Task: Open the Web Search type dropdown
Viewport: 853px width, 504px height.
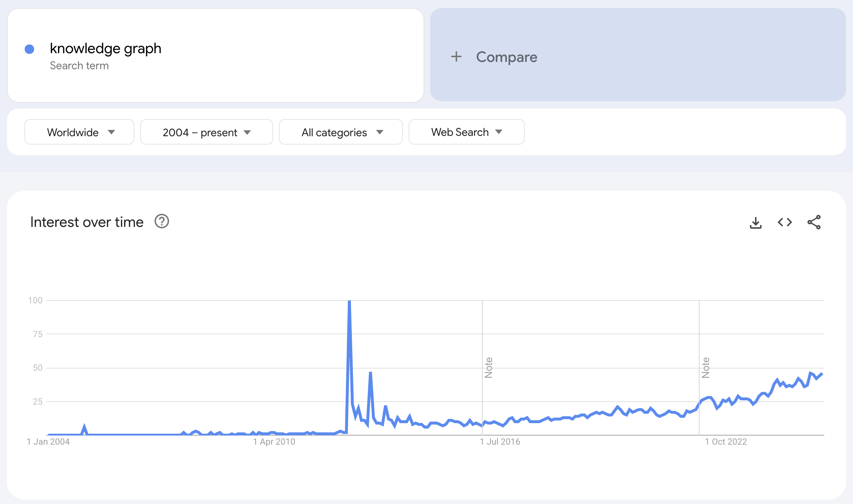Action: pos(467,132)
